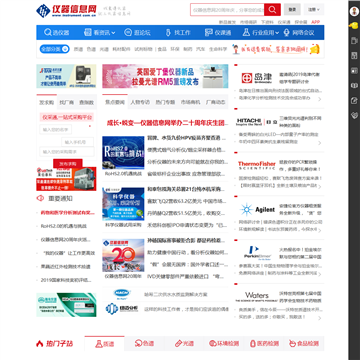Click the edit pencil icon in dark sidebar
This screenshot has width=360, height=360.
tap(354, 100)
